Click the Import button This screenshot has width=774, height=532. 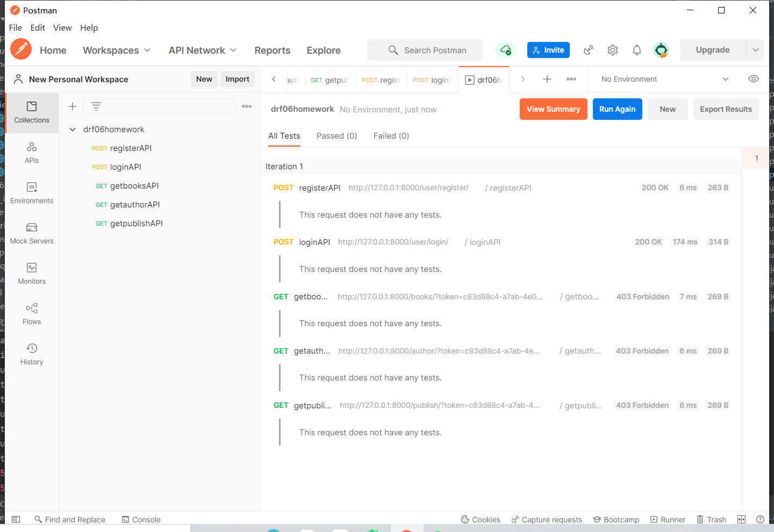(238, 79)
